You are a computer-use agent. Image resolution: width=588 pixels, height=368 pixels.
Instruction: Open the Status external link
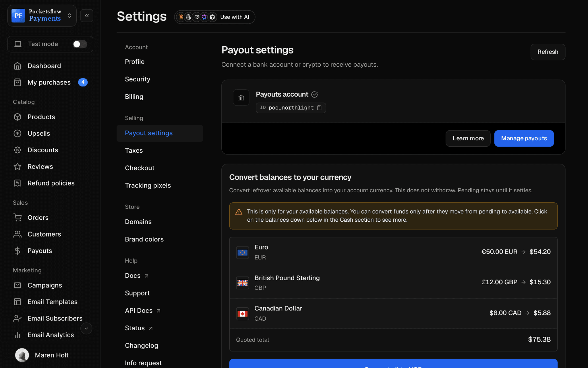pos(139,328)
